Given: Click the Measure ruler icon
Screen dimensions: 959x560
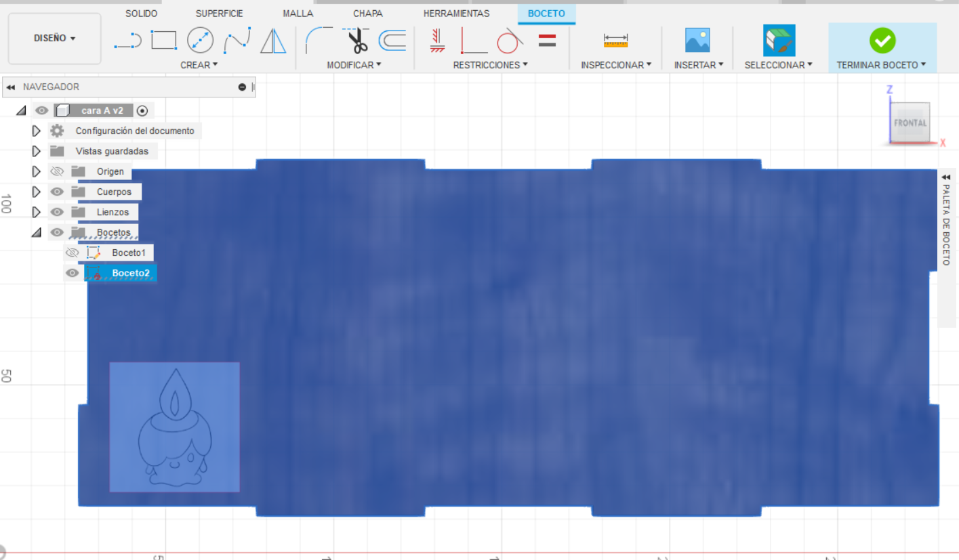Looking at the screenshot, I should click(616, 41).
